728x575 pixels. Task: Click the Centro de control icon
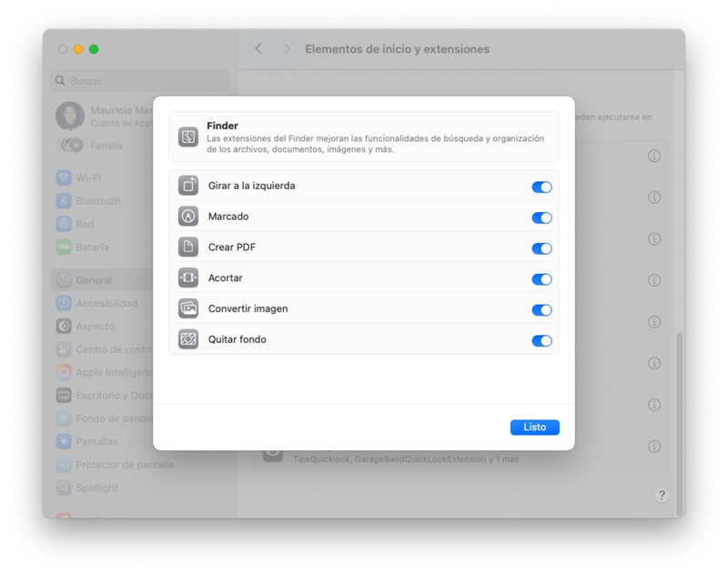pos(64,349)
